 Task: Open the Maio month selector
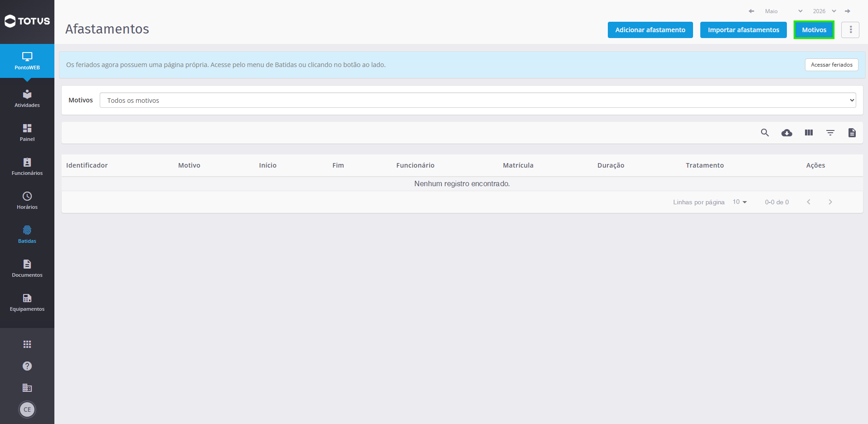784,11
